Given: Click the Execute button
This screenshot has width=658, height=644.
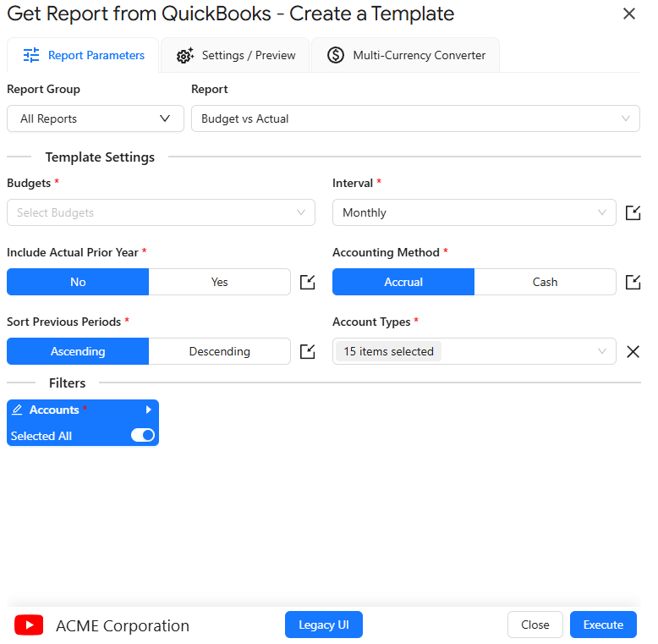Looking at the screenshot, I should click(603, 625).
